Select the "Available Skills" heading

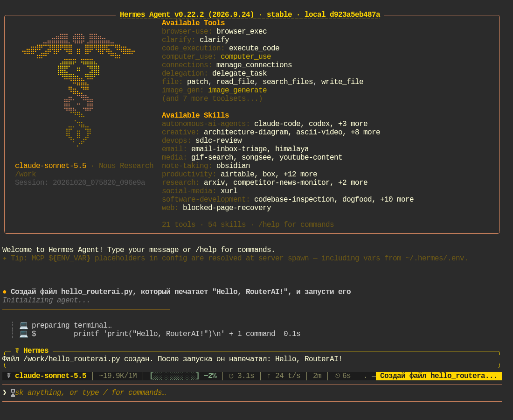[195, 115]
